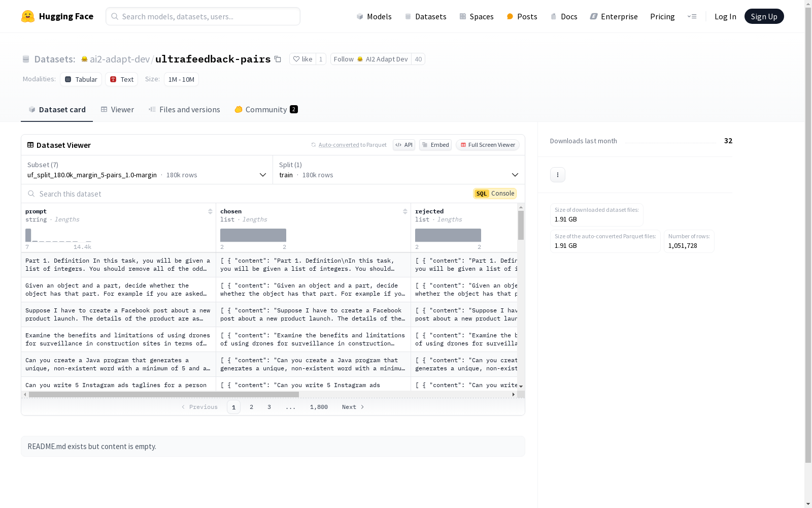Click the magnifier icon in dataset search
The image size is (812, 508).
pyautogui.click(x=31, y=194)
